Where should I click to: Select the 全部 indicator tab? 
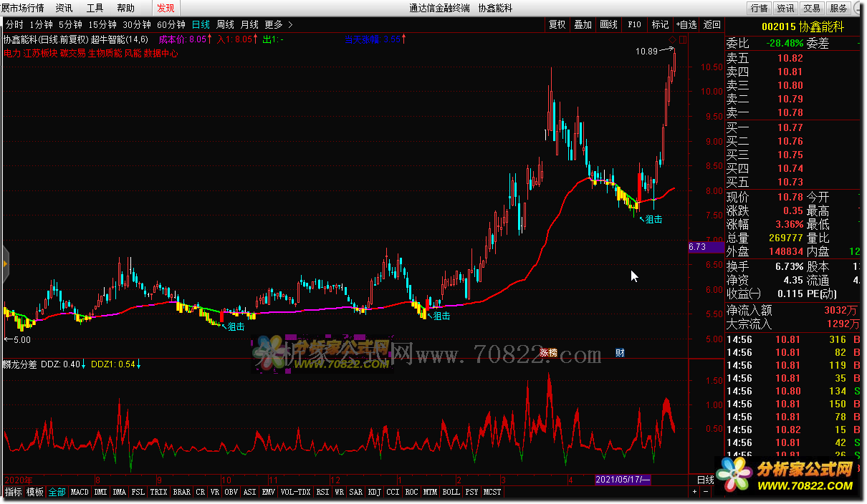point(57,493)
